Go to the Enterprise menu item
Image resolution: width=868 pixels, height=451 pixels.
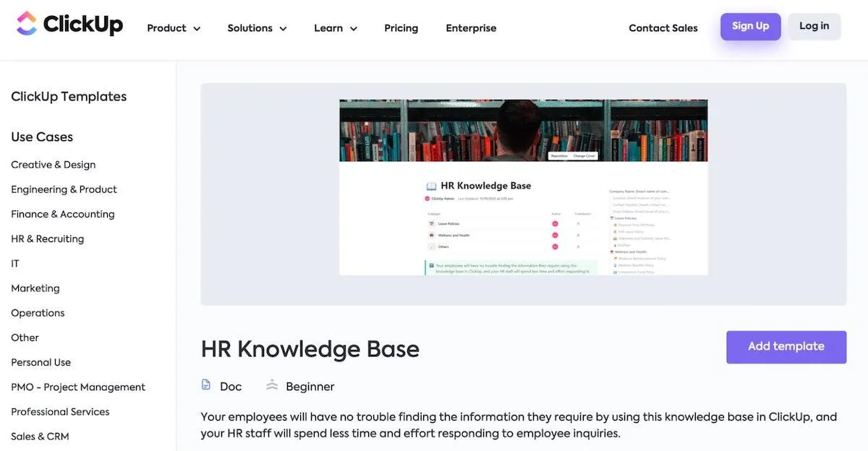pos(471,28)
